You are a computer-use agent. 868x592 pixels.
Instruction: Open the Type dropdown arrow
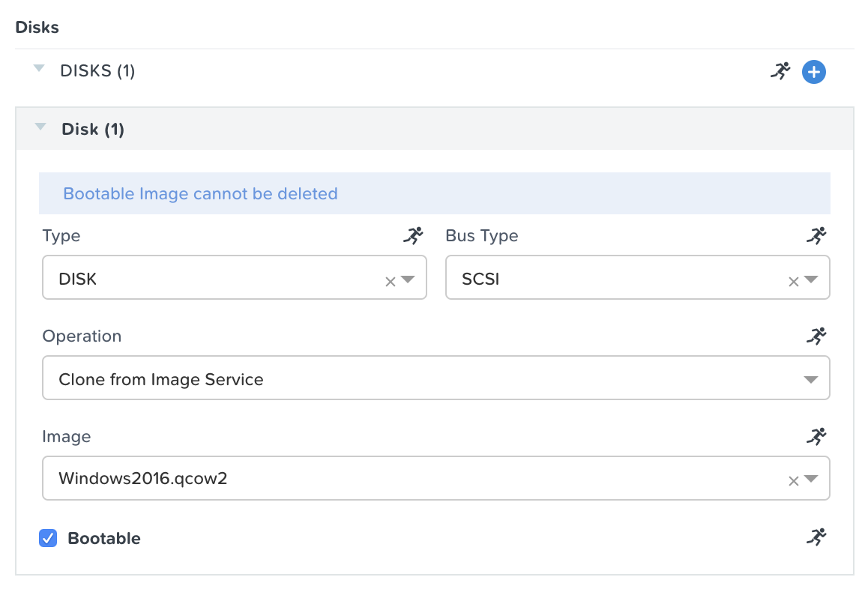click(x=408, y=280)
